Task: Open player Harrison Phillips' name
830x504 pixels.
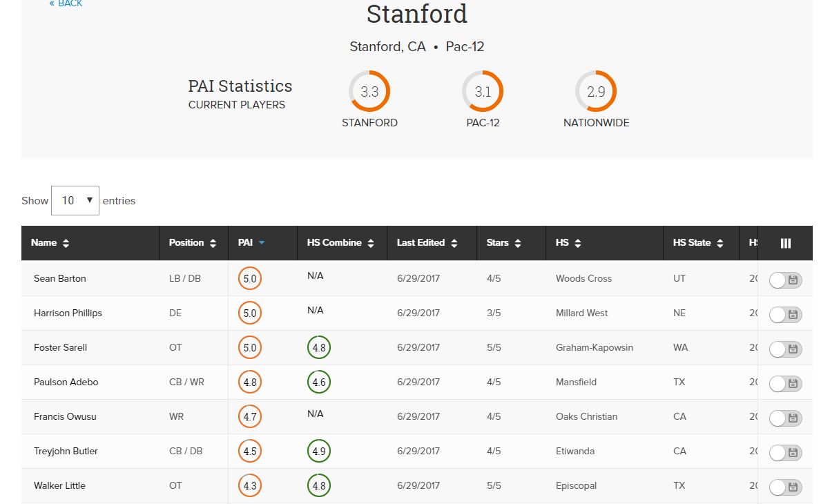Action: pyautogui.click(x=68, y=313)
